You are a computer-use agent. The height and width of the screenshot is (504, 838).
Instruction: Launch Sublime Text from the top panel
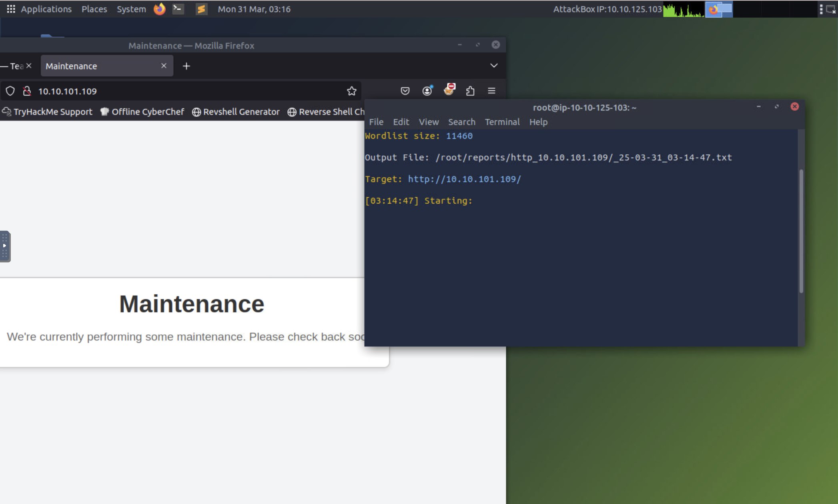click(201, 9)
